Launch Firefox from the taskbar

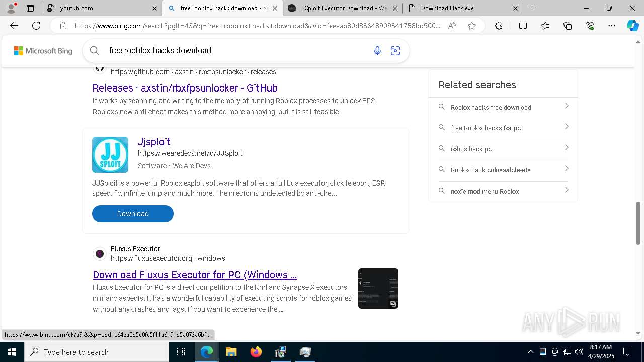click(x=256, y=352)
